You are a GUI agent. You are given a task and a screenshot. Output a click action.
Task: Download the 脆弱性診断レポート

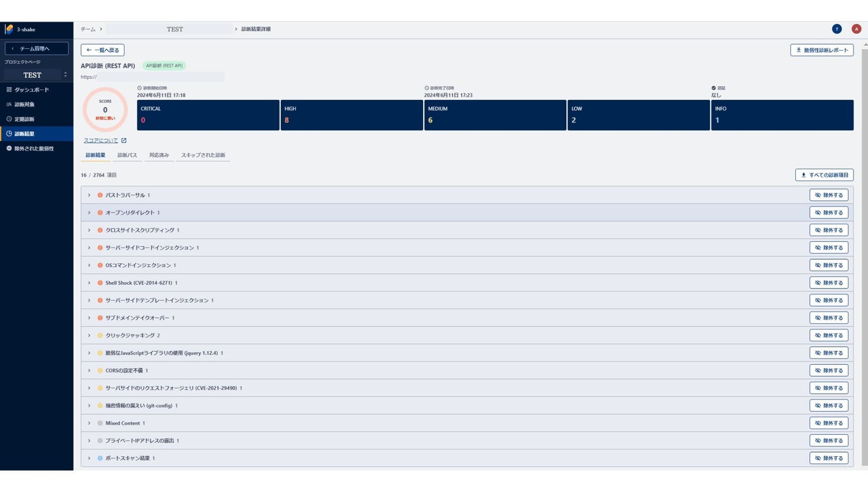click(821, 50)
